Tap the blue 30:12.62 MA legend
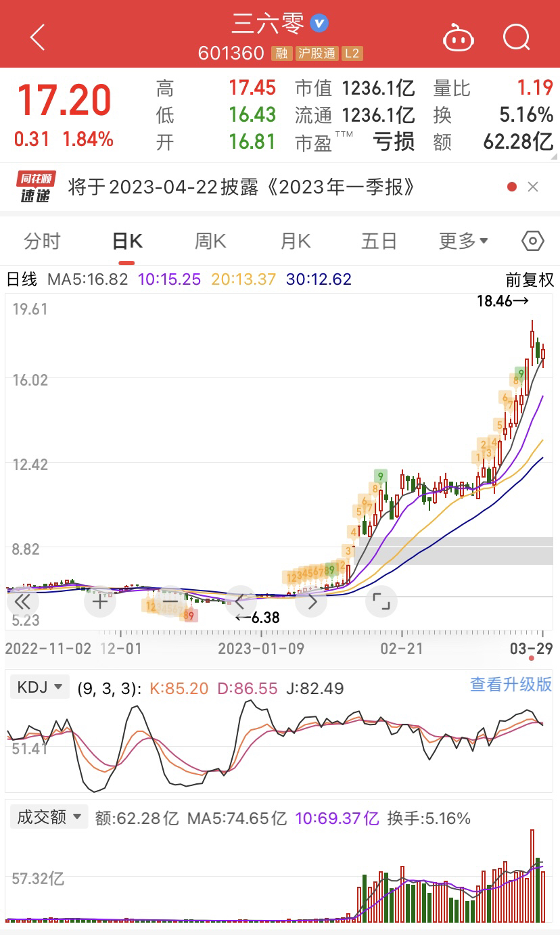This screenshot has width=560, height=945. pyautogui.click(x=319, y=279)
